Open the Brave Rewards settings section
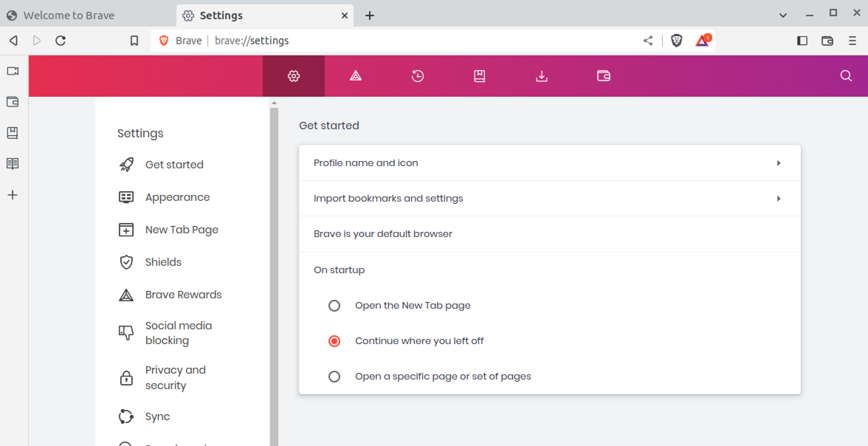The width and height of the screenshot is (868, 446). (x=183, y=295)
